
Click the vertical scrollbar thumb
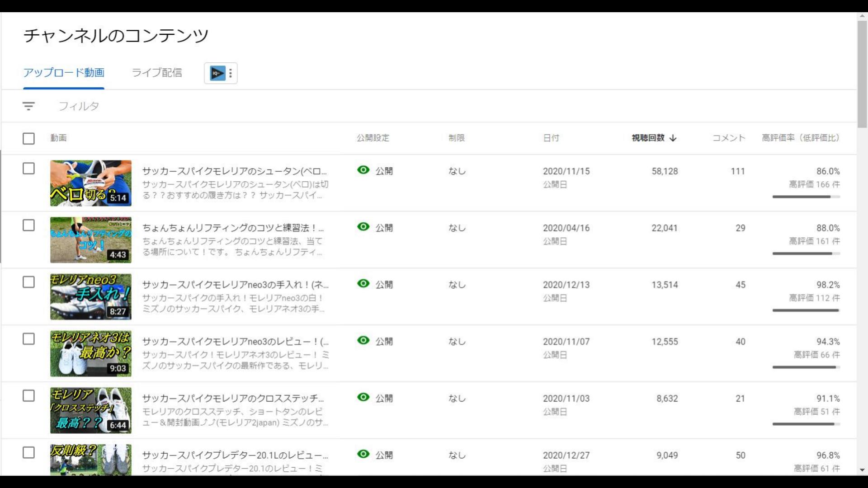862,74
